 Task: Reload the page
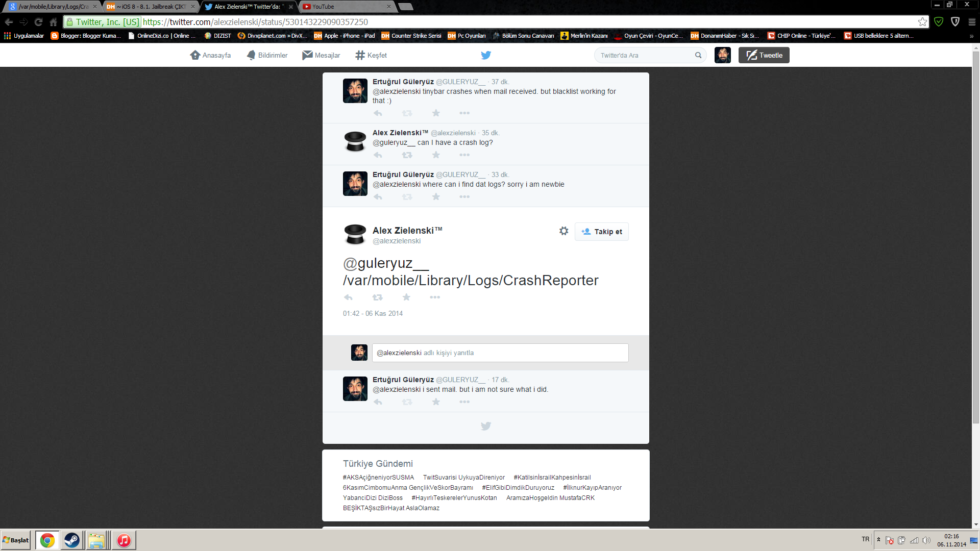[38, 22]
